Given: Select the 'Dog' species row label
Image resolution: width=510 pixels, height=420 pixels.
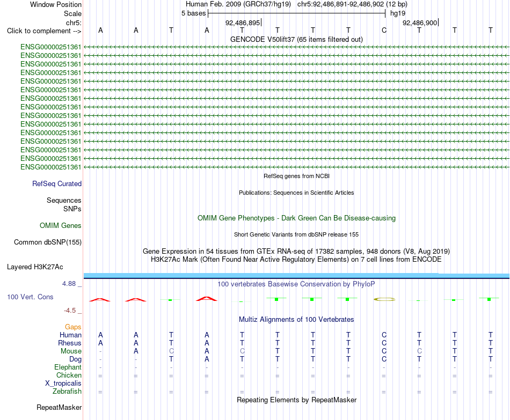Looking at the screenshot, I should [x=75, y=359].
